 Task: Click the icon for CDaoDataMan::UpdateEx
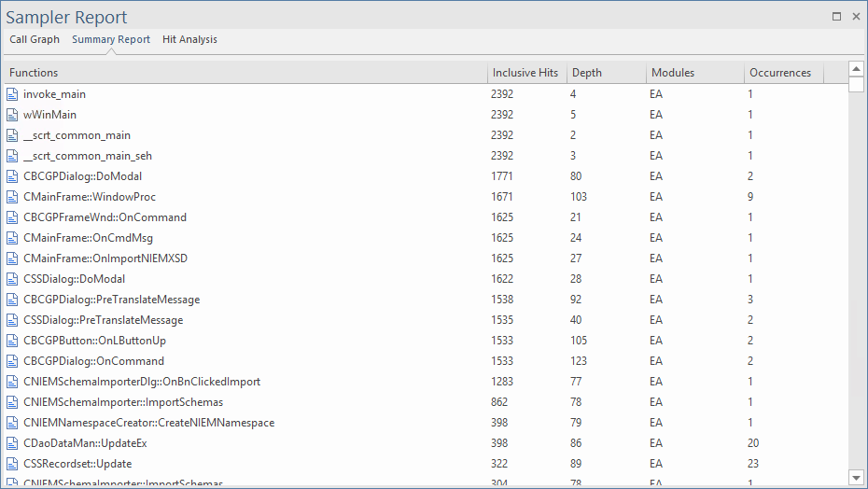[12, 443]
